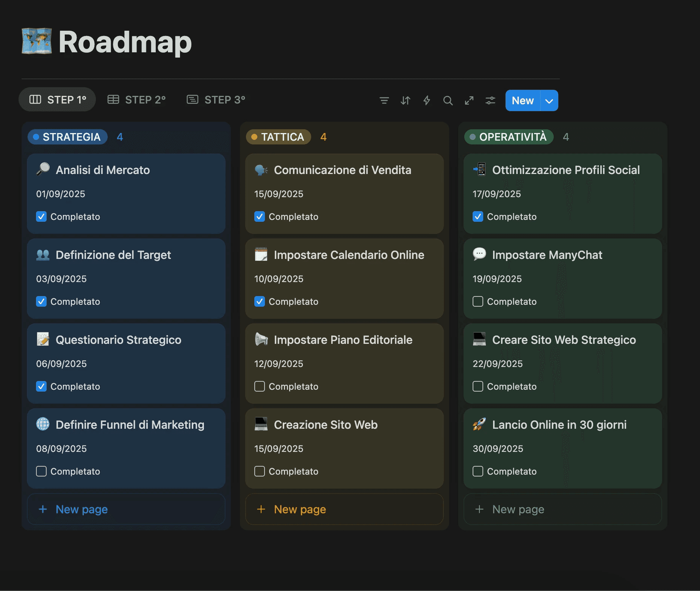Click date 10/09/2025 on Impostare Calendario Online
Viewport: 700px width, 591px height.
click(x=279, y=279)
